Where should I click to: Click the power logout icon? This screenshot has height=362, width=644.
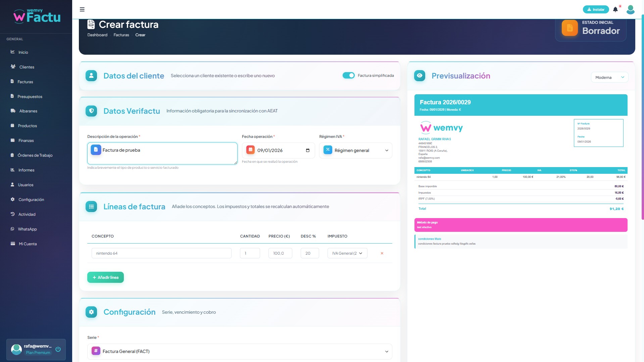pos(58,349)
